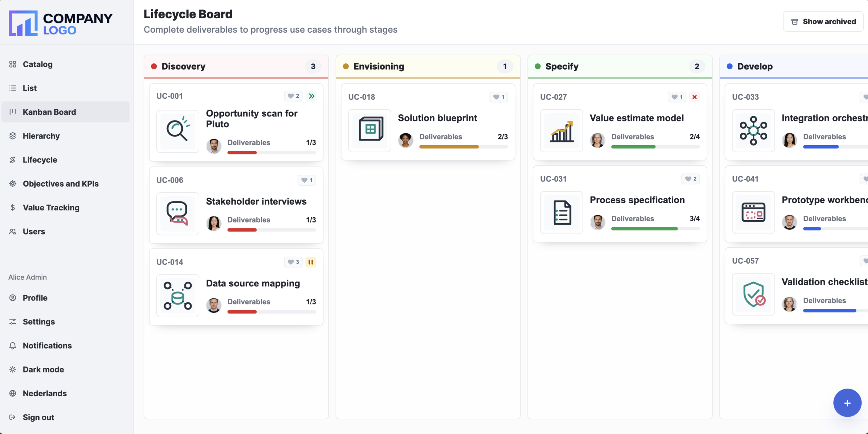This screenshot has height=434, width=868.
Task: Click the Discovery count badge showing 3
Action: pos(313,67)
